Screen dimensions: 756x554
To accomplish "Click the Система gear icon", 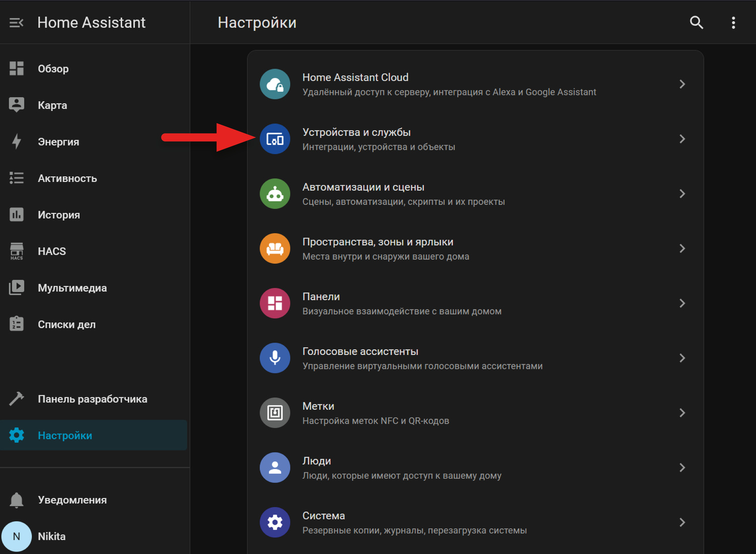I will pyautogui.click(x=275, y=522).
